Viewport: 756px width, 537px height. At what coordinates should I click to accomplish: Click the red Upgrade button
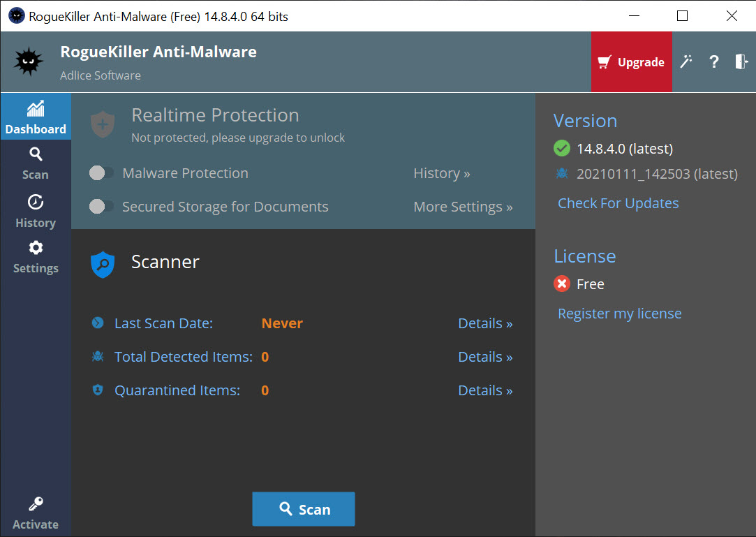point(631,62)
